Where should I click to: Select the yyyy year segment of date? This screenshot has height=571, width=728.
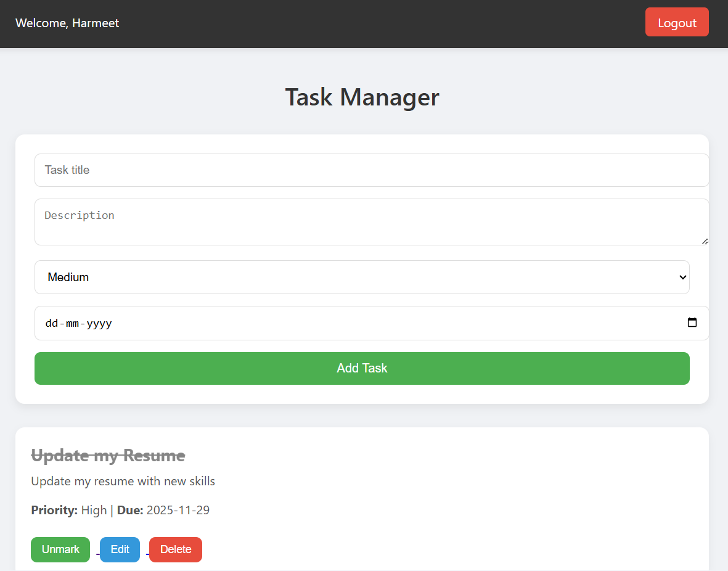click(99, 323)
